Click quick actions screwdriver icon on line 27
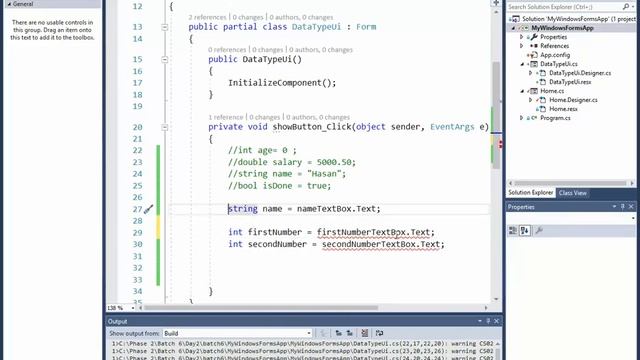Screen dimensions: 640x360 point(148,209)
